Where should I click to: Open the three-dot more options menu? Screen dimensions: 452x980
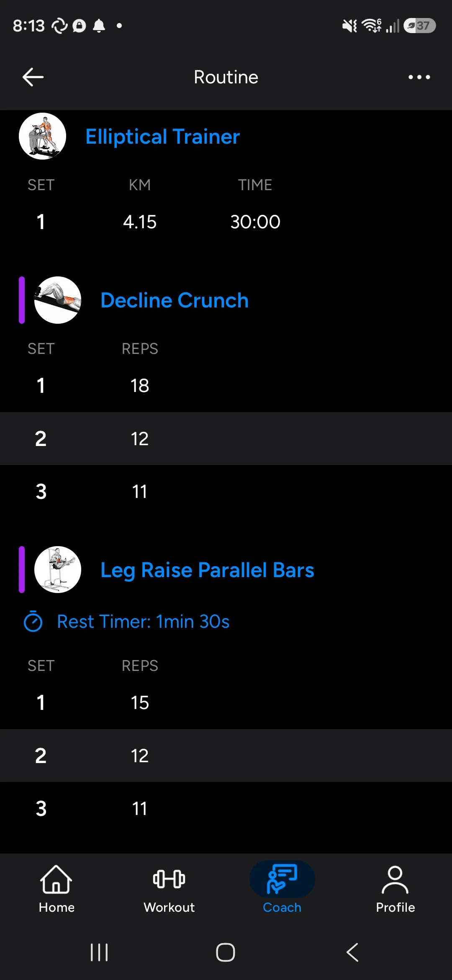pos(419,77)
